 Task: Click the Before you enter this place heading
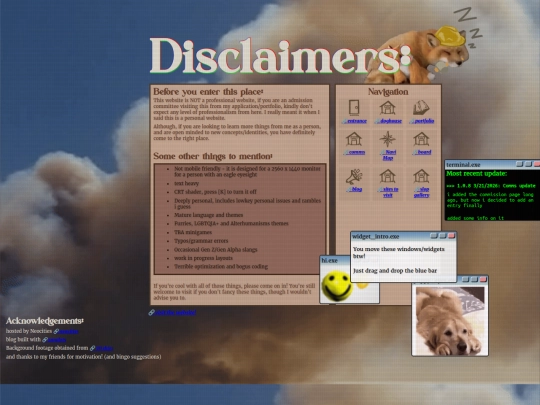tap(208, 92)
